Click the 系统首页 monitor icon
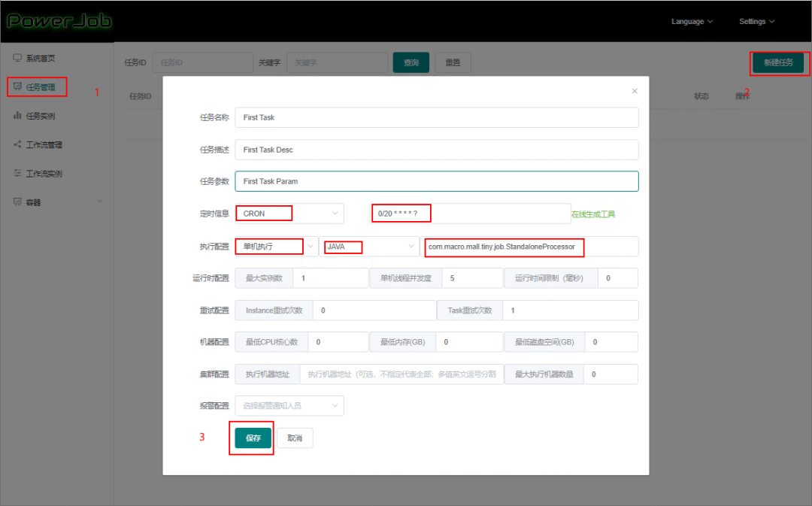 pyautogui.click(x=17, y=58)
